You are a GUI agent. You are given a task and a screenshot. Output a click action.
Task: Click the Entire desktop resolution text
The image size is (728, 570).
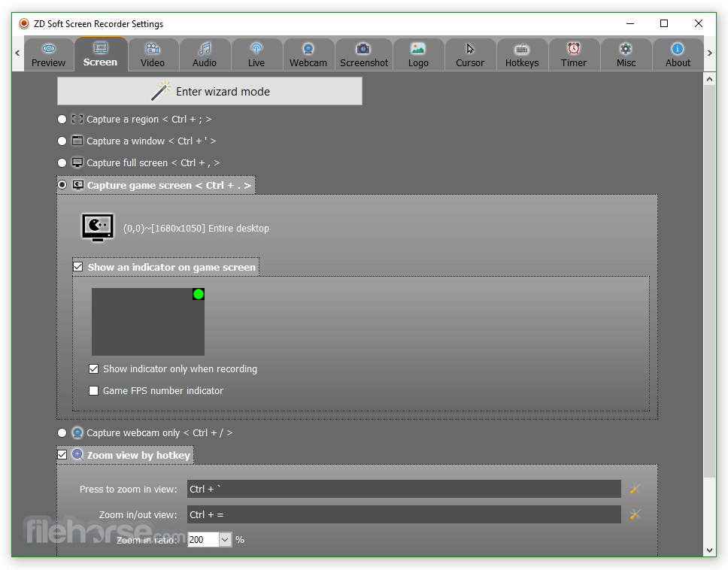(196, 229)
